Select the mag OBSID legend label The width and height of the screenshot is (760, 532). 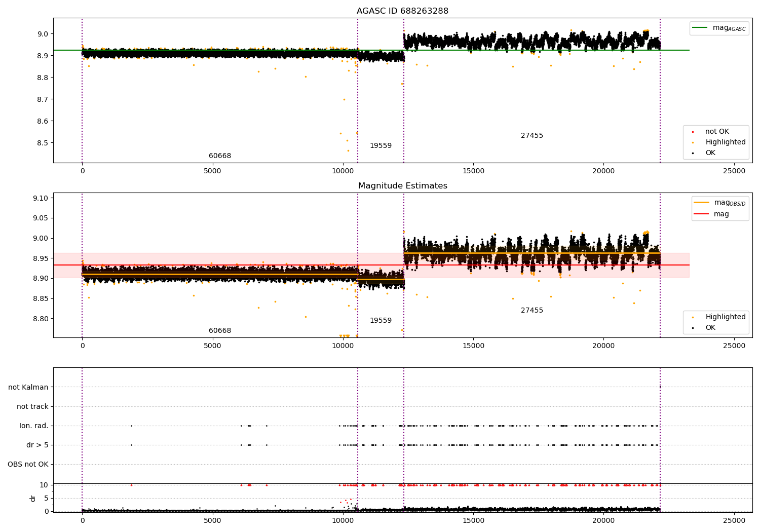(x=730, y=203)
